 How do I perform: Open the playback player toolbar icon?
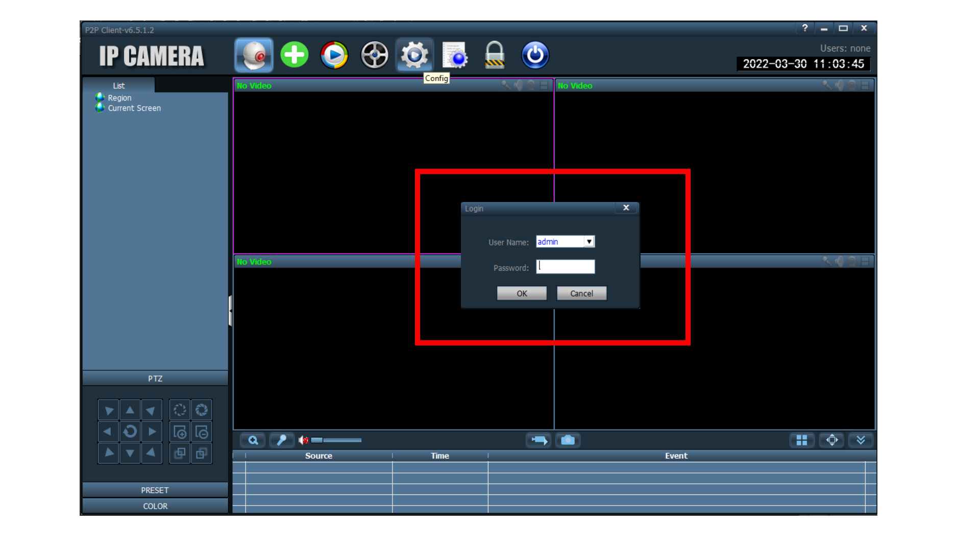coord(334,55)
